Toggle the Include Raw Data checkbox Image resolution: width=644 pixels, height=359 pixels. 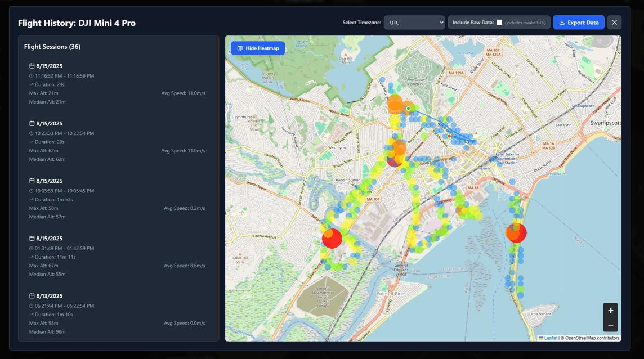499,23
